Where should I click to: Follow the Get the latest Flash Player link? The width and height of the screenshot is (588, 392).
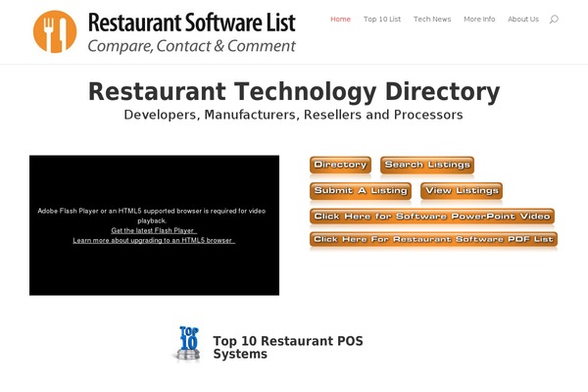[154, 230]
